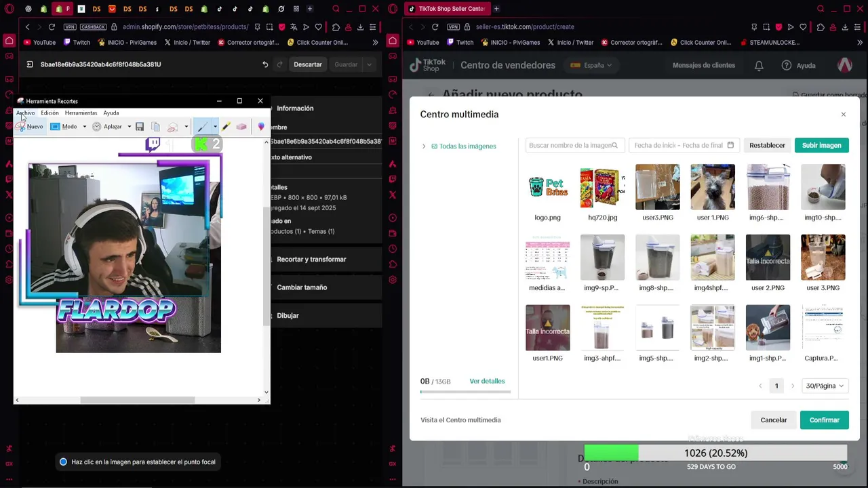868x488 pixels.
Task: Open the Cambiar tamaño section
Action: point(302,287)
